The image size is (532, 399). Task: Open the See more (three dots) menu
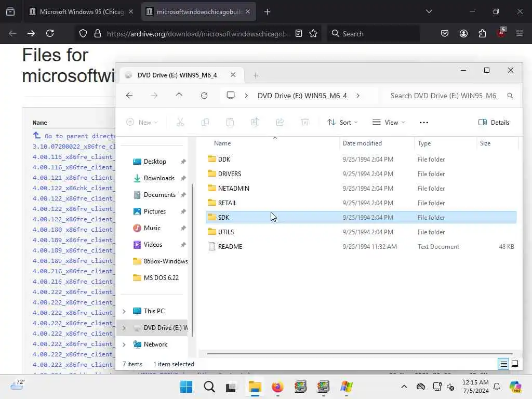(424, 123)
